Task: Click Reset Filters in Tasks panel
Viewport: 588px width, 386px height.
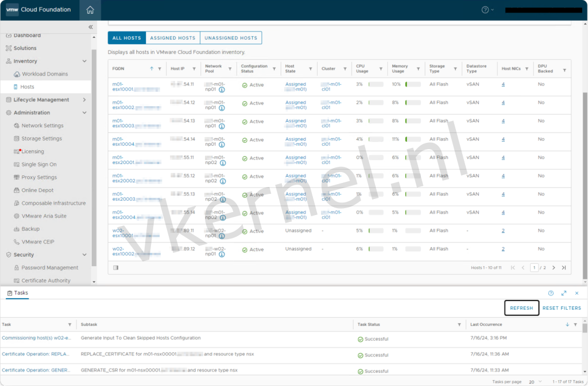Action: (x=562, y=308)
